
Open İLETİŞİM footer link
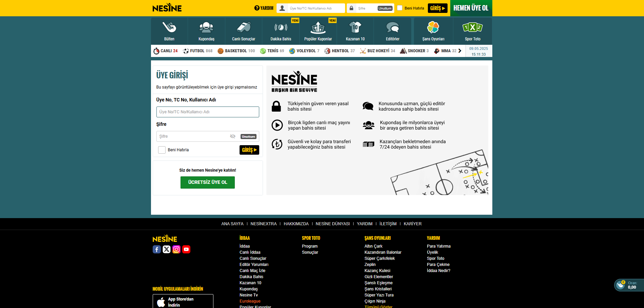[x=388, y=224]
